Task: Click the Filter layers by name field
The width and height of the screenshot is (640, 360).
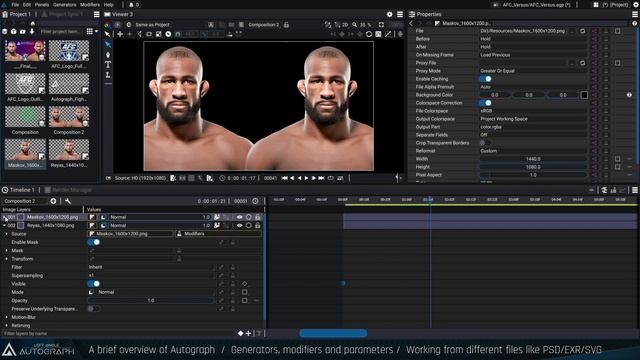Action: tap(118, 333)
